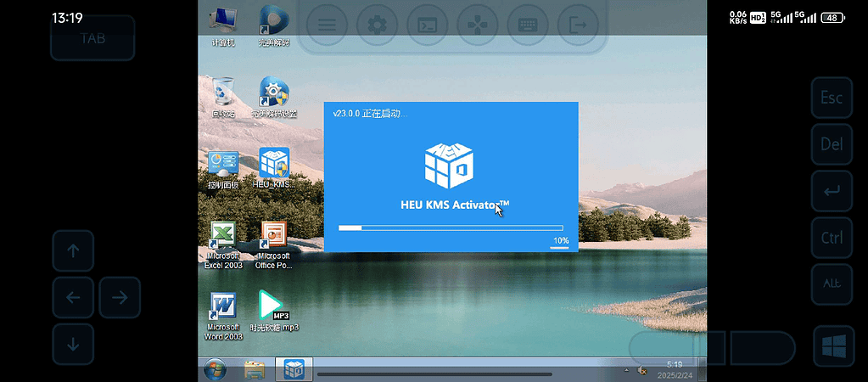Viewport: 868px width, 382px height.
Task: Open 完美解码设置 settings shortcut
Action: [274, 97]
